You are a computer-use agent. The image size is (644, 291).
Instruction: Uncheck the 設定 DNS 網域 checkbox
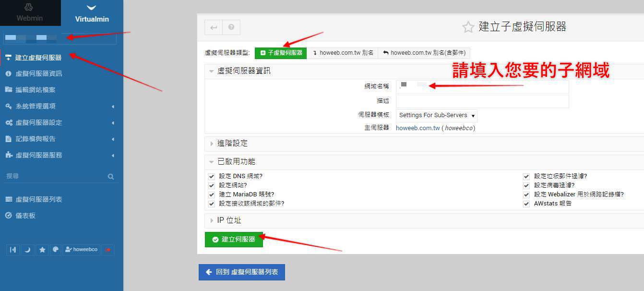click(x=212, y=176)
